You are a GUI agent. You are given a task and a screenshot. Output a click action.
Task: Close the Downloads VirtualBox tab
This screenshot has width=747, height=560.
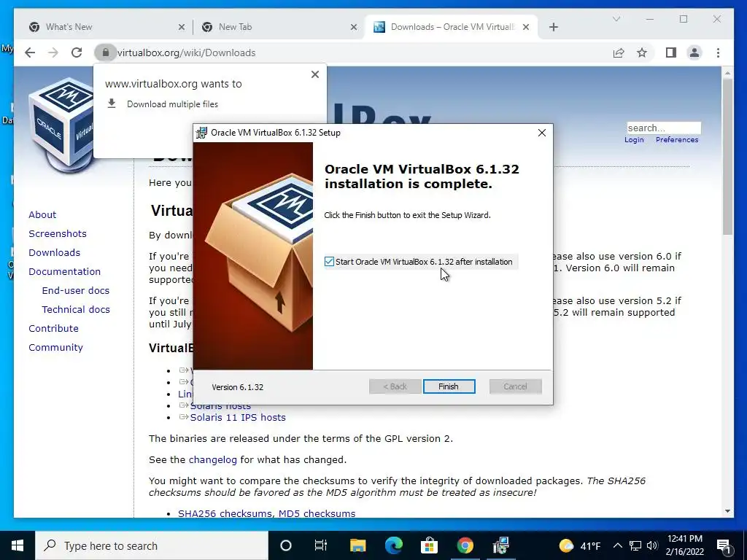(x=526, y=27)
